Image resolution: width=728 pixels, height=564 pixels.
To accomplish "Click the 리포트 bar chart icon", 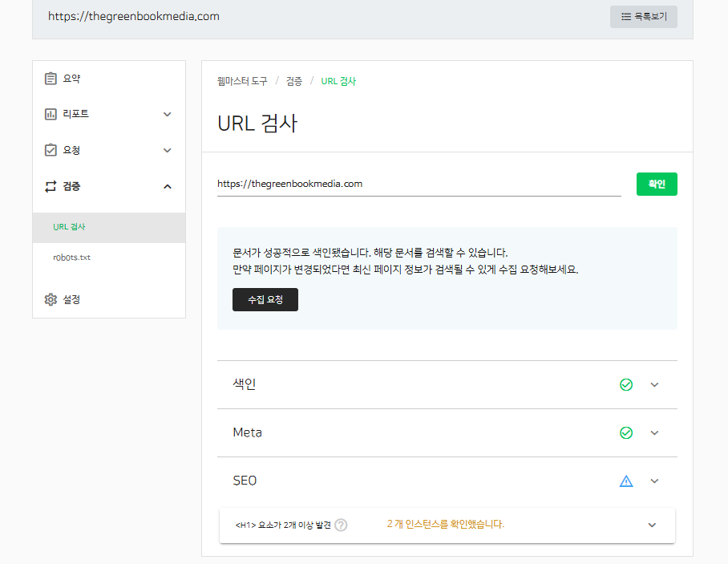I will pos(51,114).
